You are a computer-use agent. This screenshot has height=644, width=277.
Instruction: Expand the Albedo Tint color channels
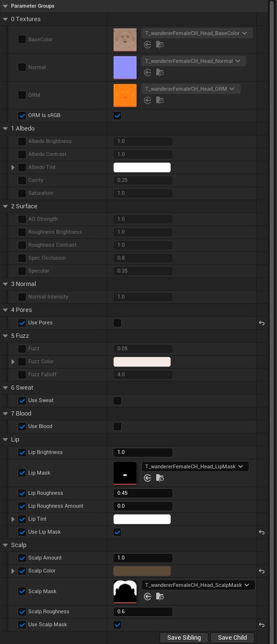click(x=13, y=167)
